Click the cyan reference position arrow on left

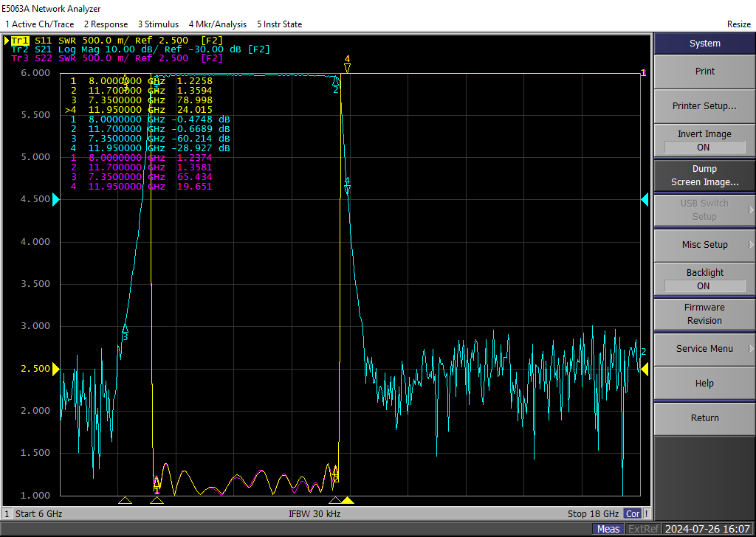pos(56,199)
